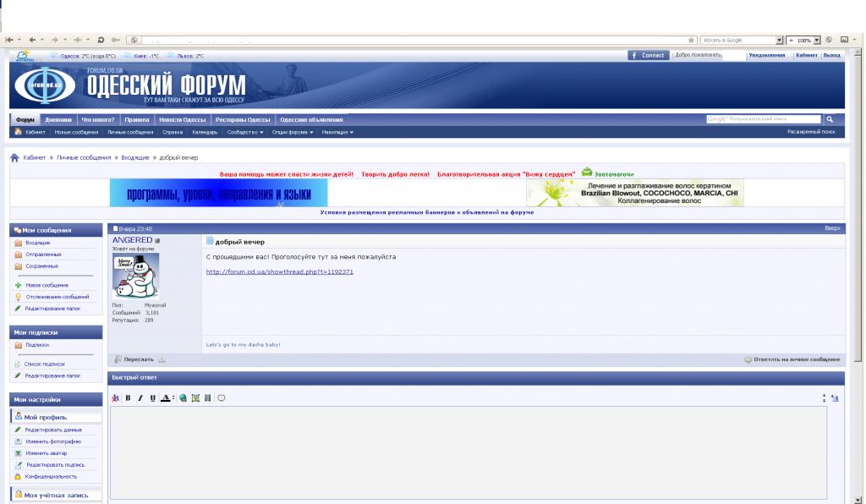This screenshot has width=866, height=504.
Task: Click Ответить на личное сообщение
Action: click(792, 359)
